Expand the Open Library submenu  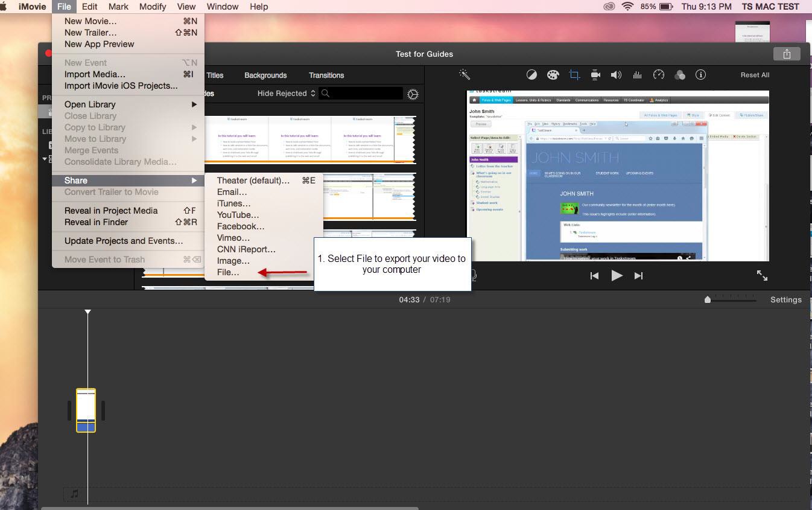[x=128, y=104]
